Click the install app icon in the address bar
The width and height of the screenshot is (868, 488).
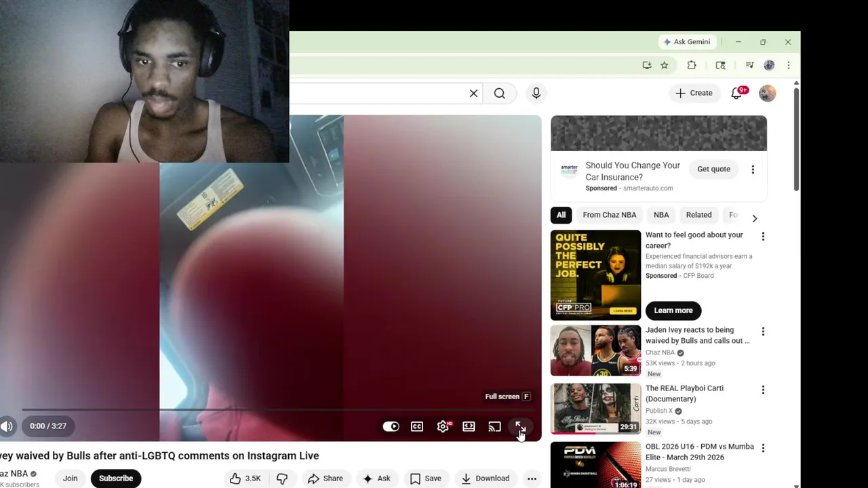click(x=647, y=65)
